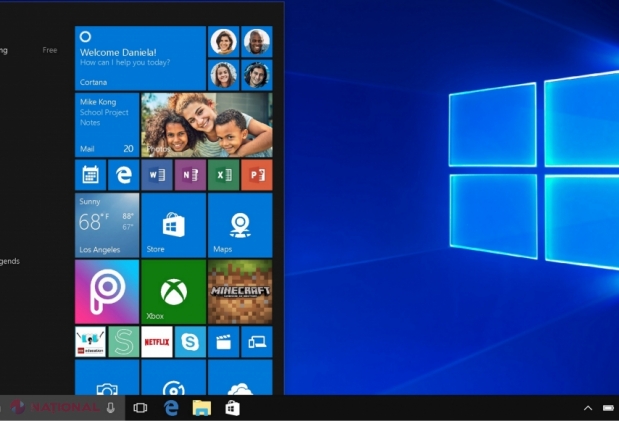The height and width of the screenshot is (421, 619).
Task: Open the Store tile
Action: click(174, 225)
